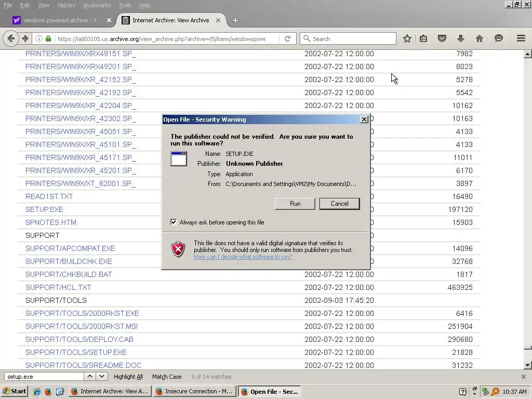Open the chat speech bubble toolbar icon
This screenshot has width=532, height=399.
coord(498,38)
